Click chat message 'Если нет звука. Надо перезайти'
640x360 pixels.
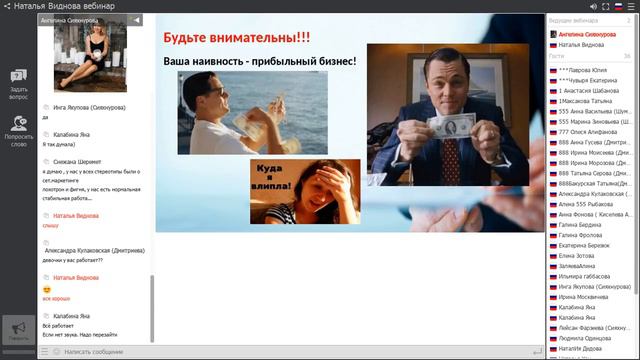coord(80,335)
